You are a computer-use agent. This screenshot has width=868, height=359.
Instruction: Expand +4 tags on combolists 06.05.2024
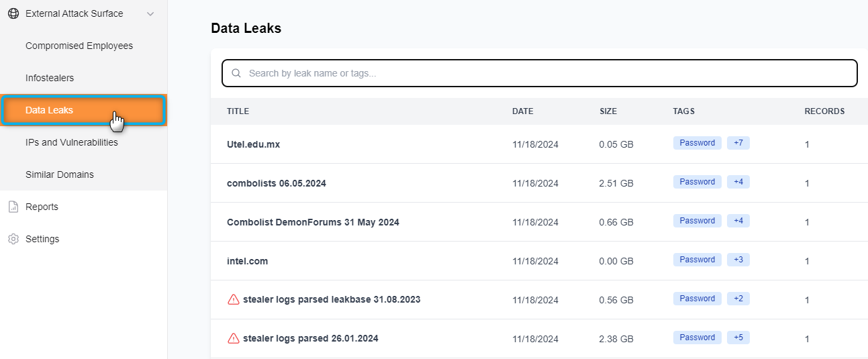[x=738, y=182]
